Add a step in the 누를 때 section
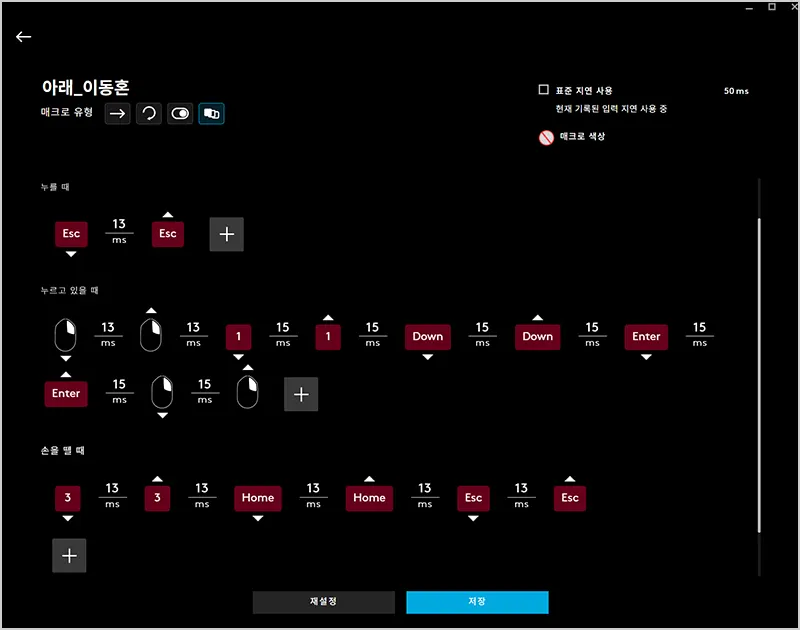The image size is (800, 630). pyautogui.click(x=226, y=234)
